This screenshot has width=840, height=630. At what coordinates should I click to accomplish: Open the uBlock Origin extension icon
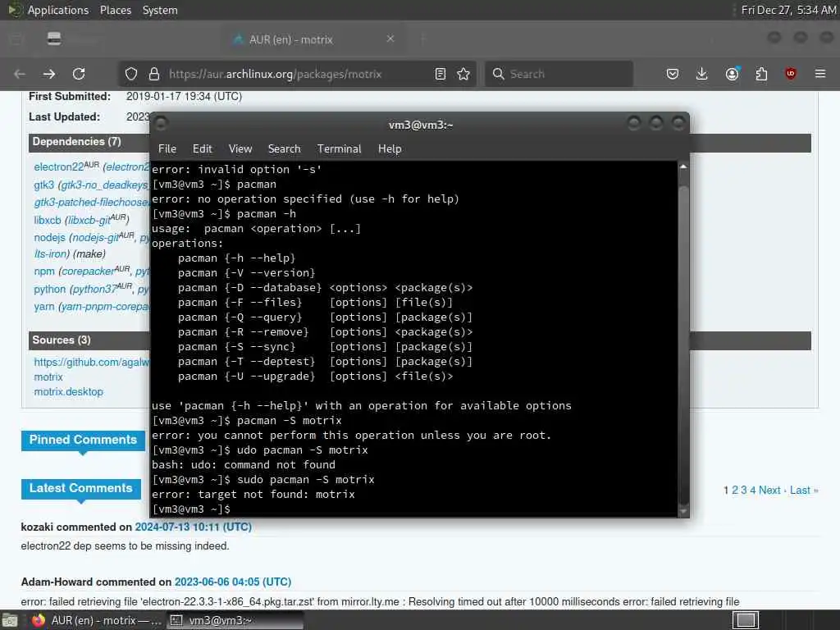click(791, 74)
